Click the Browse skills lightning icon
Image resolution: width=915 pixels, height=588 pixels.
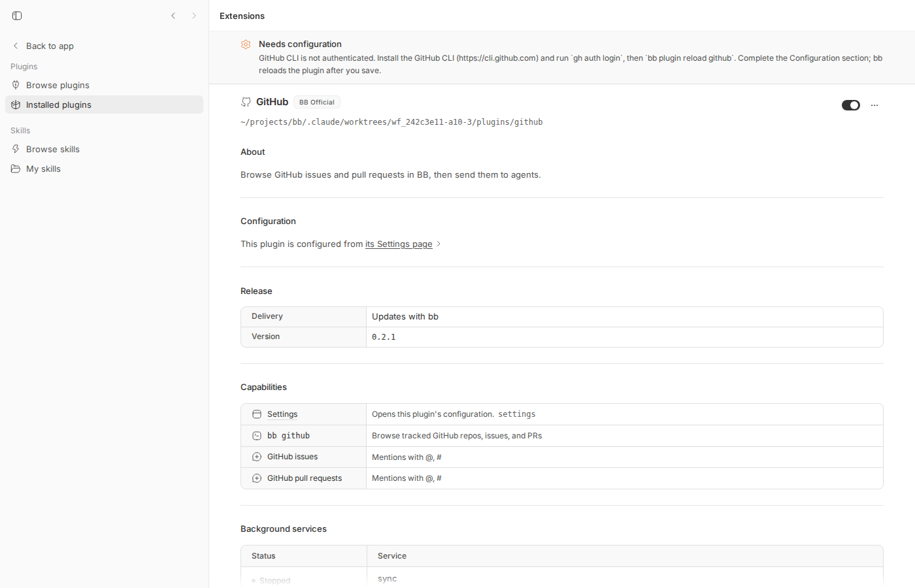(x=16, y=149)
